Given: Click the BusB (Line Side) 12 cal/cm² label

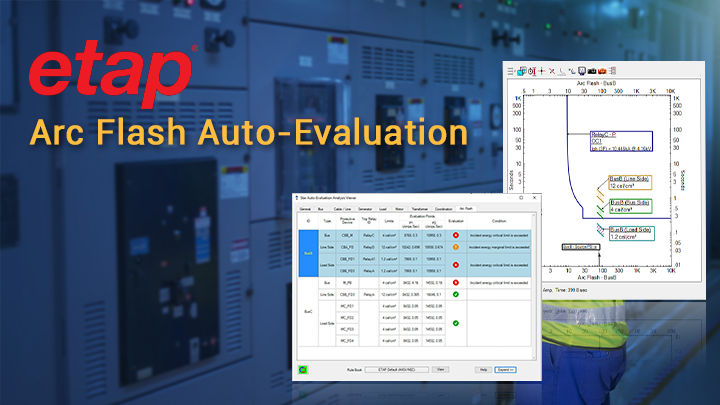Looking at the screenshot, I should click(x=630, y=182).
